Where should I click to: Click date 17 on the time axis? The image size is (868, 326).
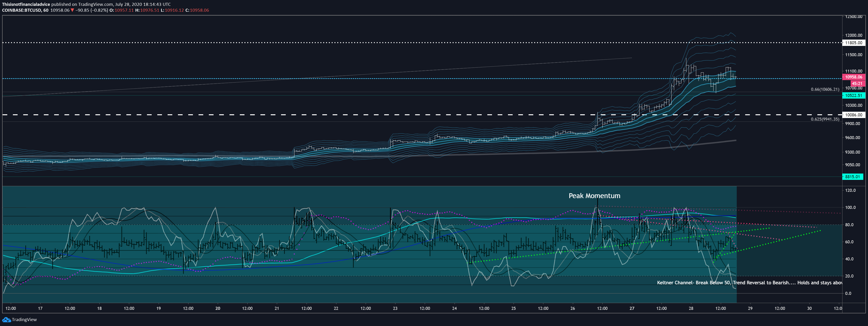click(40, 308)
